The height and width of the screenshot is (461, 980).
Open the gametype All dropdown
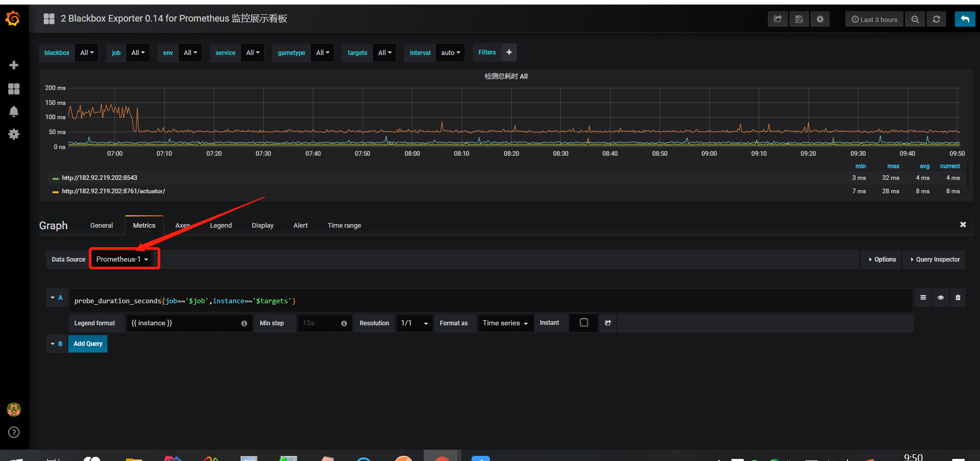[323, 53]
